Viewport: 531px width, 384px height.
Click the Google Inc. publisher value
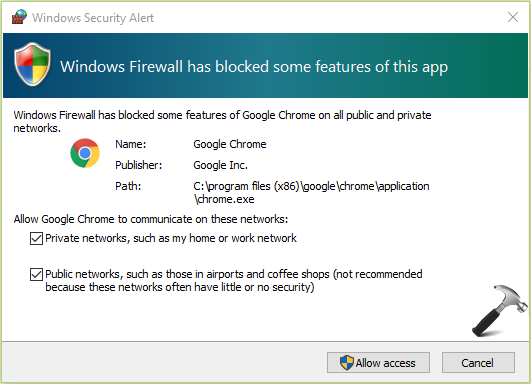pos(220,165)
